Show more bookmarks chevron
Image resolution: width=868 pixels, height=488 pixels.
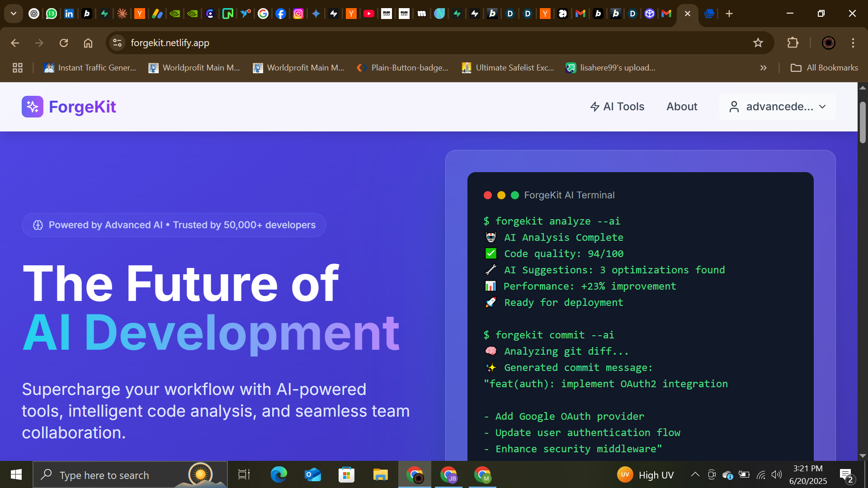(x=764, y=68)
